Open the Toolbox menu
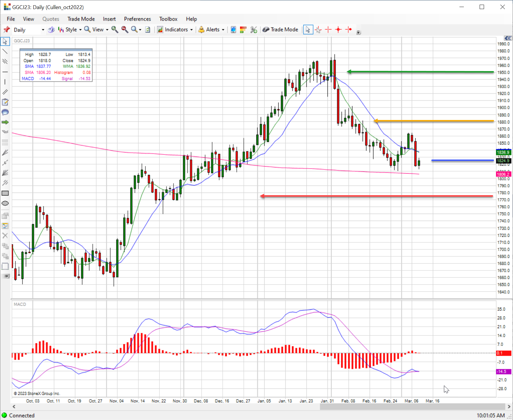 pyautogui.click(x=168, y=19)
